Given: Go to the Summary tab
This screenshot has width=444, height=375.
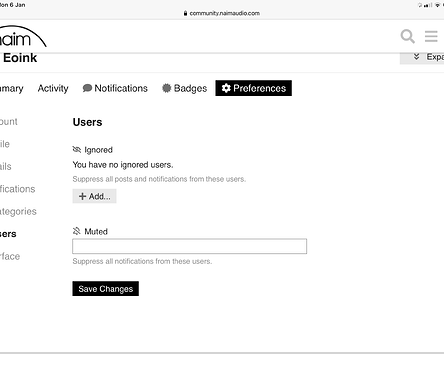Looking at the screenshot, I should point(12,88).
